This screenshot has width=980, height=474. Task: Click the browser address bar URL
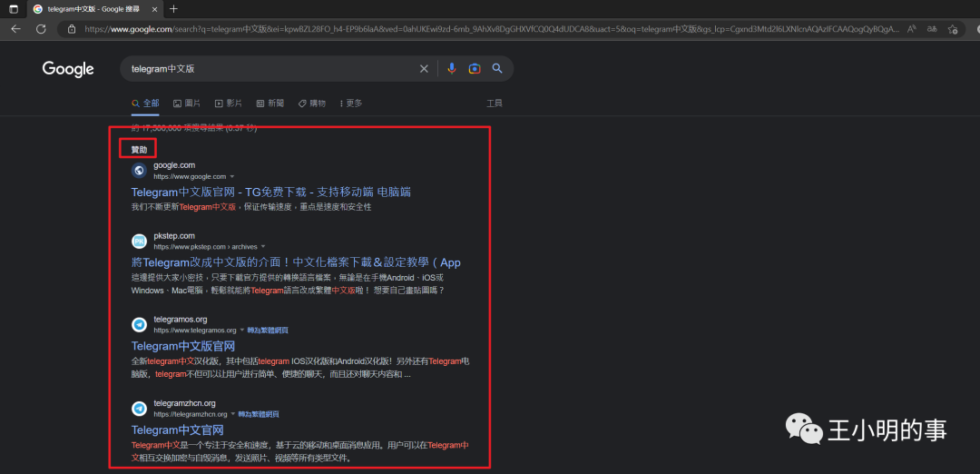tap(492, 29)
